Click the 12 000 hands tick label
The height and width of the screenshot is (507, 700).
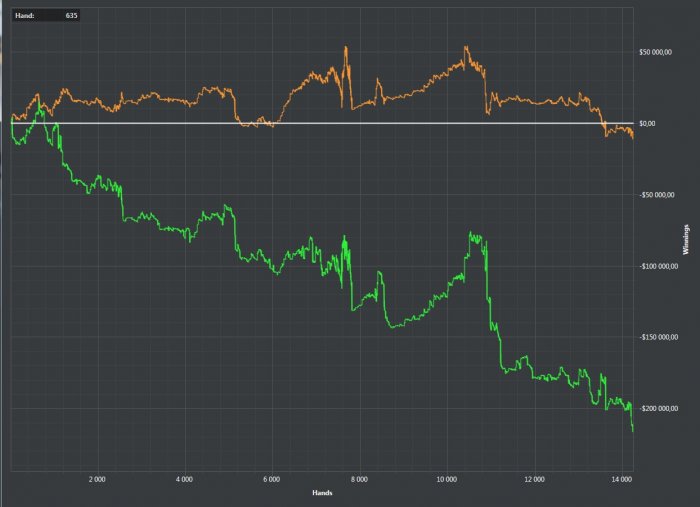pyautogui.click(x=534, y=479)
